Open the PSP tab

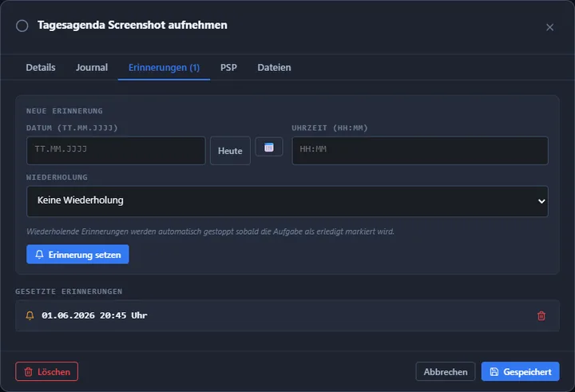[x=228, y=68]
